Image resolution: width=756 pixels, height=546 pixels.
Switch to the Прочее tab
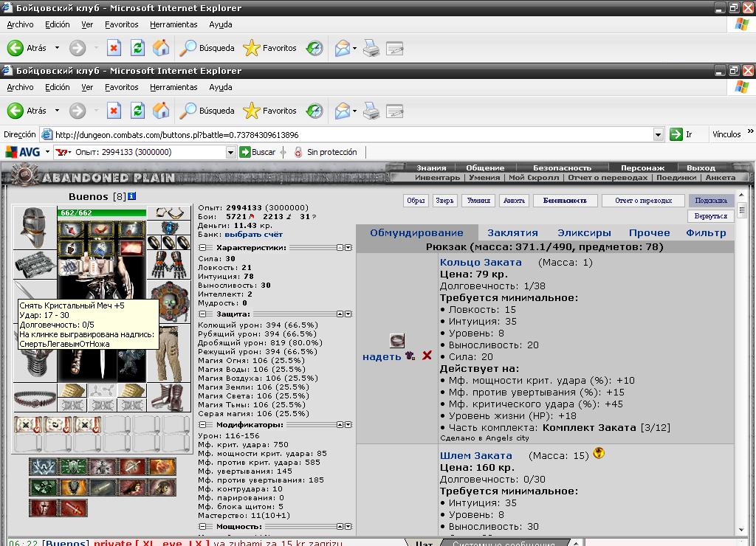(x=649, y=232)
